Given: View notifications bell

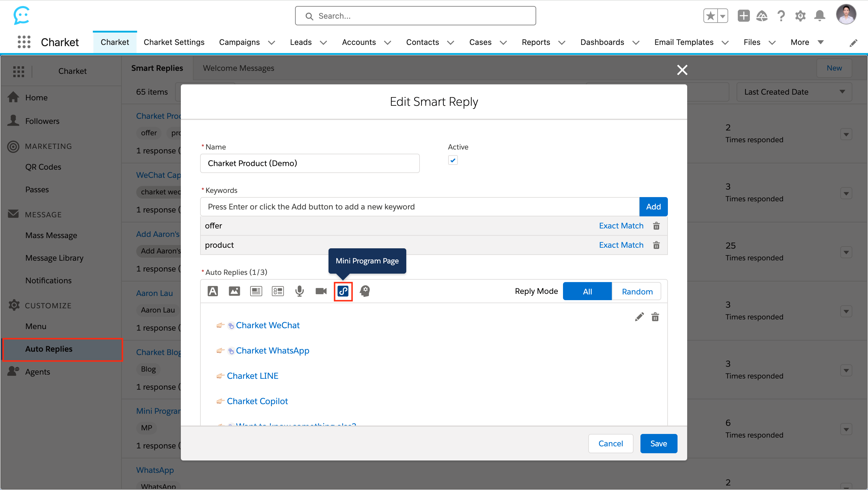Looking at the screenshot, I should 819,16.
